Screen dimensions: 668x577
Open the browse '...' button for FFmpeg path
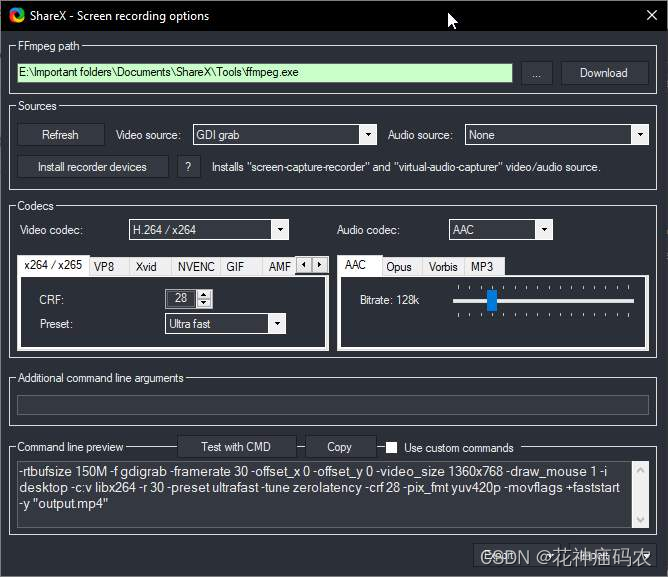[x=537, y=73]
